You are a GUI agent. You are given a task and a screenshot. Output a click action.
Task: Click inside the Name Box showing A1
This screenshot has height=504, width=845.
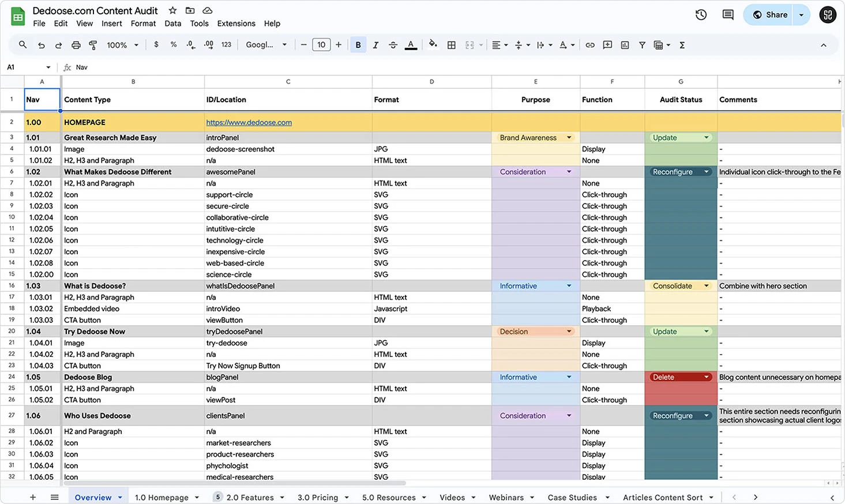(x=23, y=67)
